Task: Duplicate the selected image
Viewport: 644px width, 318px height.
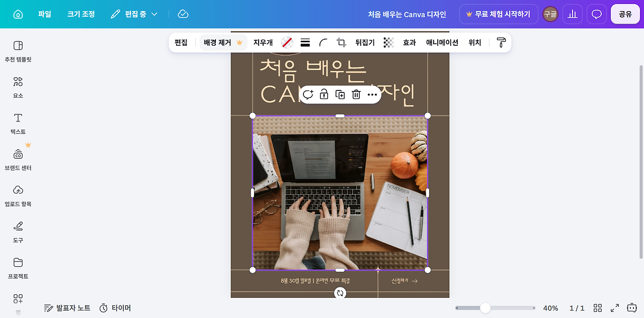Action: pos(340,94)
